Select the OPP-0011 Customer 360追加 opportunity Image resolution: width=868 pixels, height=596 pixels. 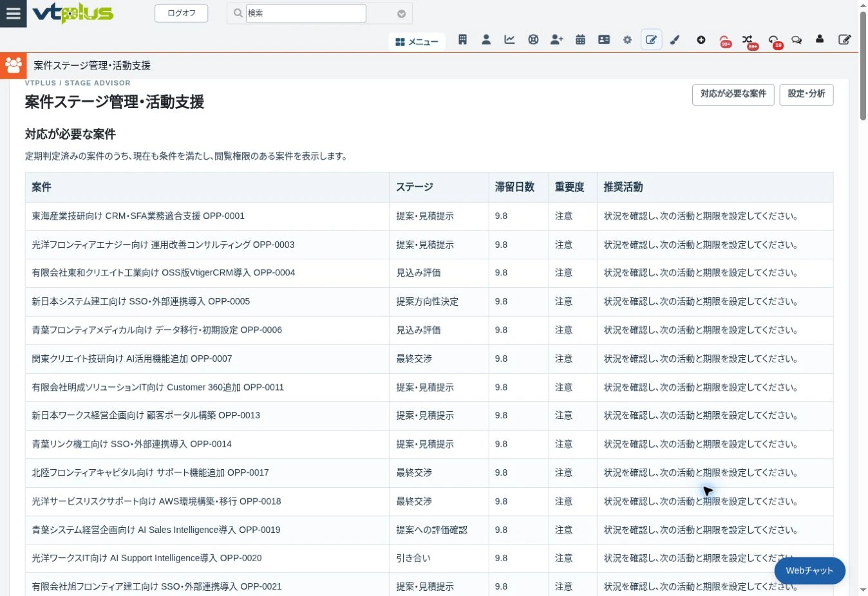coord(429,387)
